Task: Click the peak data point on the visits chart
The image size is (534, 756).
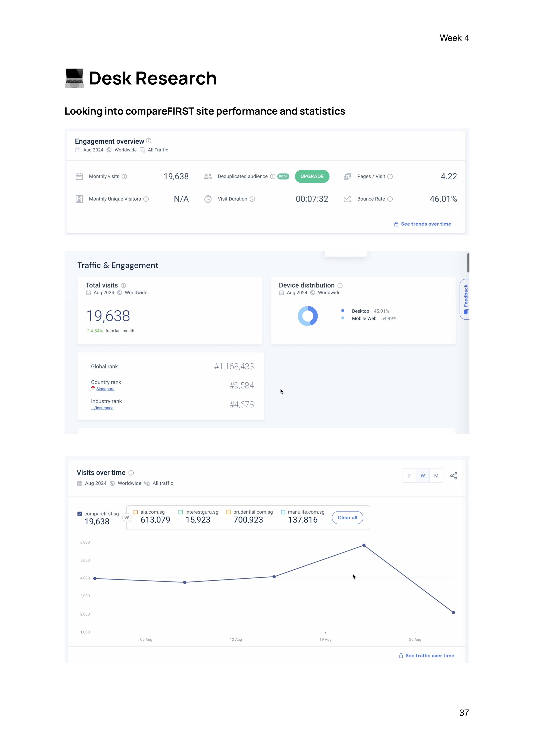Action: click(x=364, y=545)
